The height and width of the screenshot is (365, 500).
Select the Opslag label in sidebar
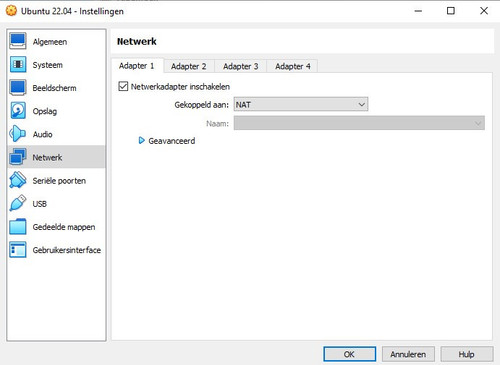[45, 111]
